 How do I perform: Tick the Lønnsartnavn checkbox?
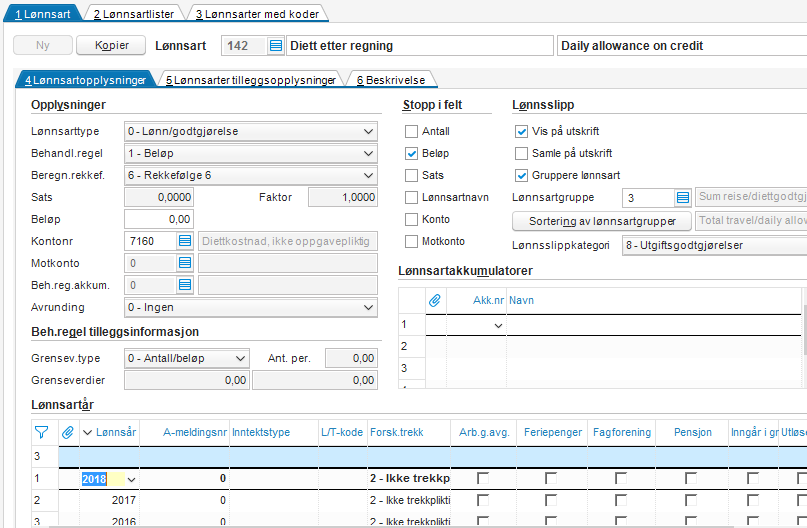tap(411, 198)
